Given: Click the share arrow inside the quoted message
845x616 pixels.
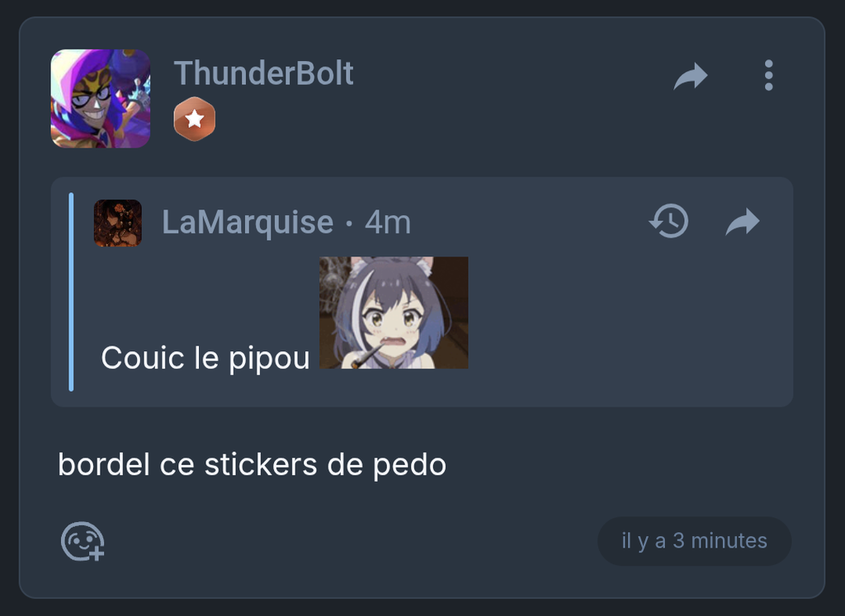Looking at the screenshot, I should (743, 221).
